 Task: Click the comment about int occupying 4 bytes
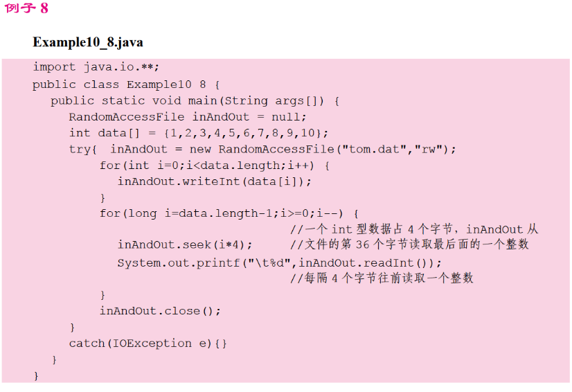click(x=413, y=229)
